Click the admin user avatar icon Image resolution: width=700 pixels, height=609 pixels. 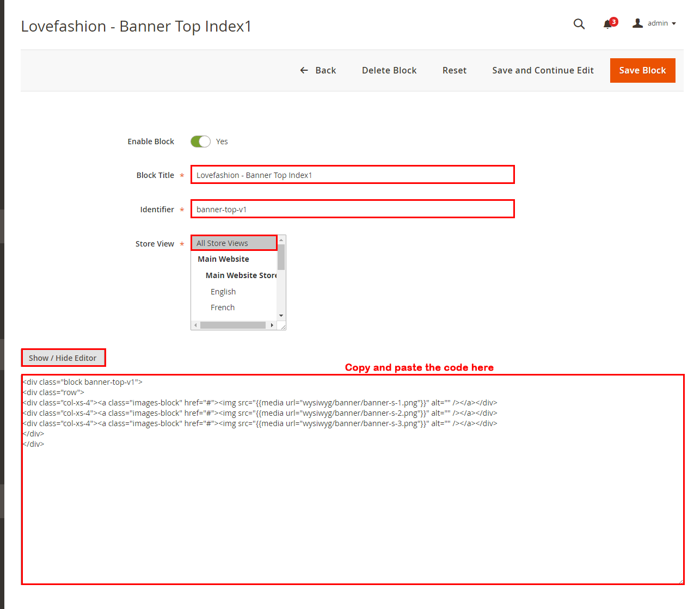coord(637,23)
